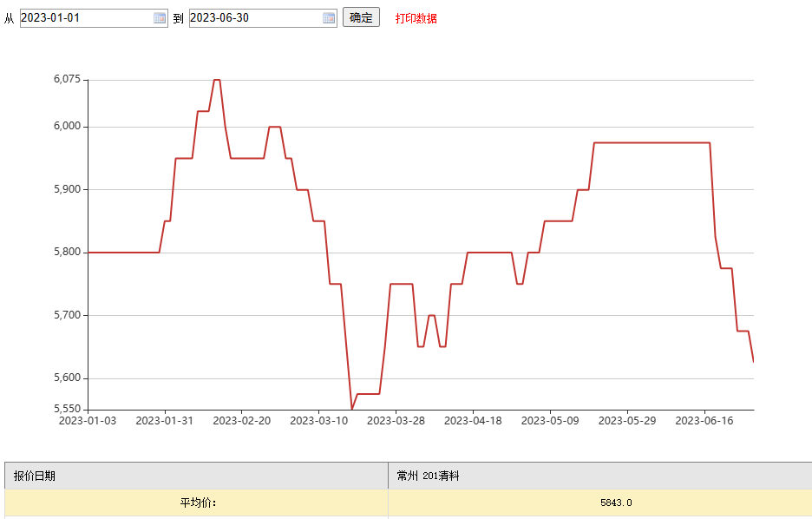The height and width of the screenshot is (519, 812).
Task: Open calendar picker for start date
Action: click(160, 18)
